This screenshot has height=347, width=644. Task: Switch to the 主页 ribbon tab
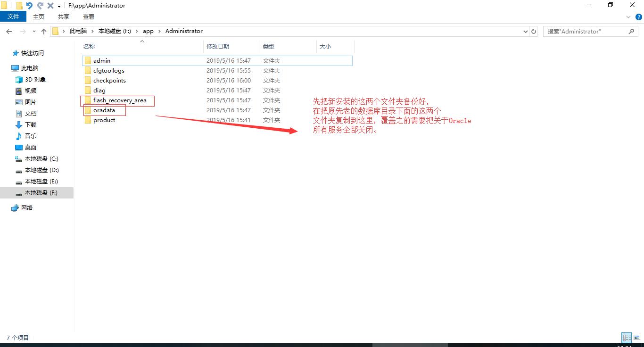click(39, 17)
